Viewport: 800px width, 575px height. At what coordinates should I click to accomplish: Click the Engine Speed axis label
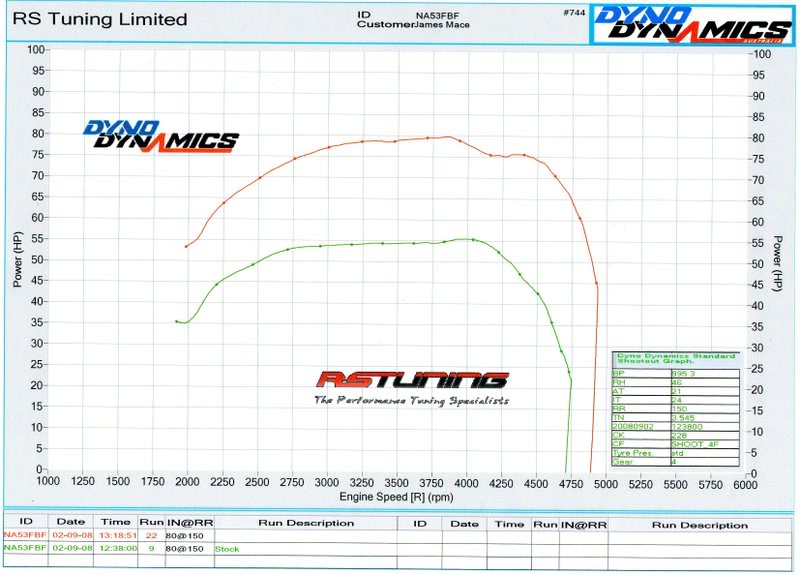click(x=397, y=497)
